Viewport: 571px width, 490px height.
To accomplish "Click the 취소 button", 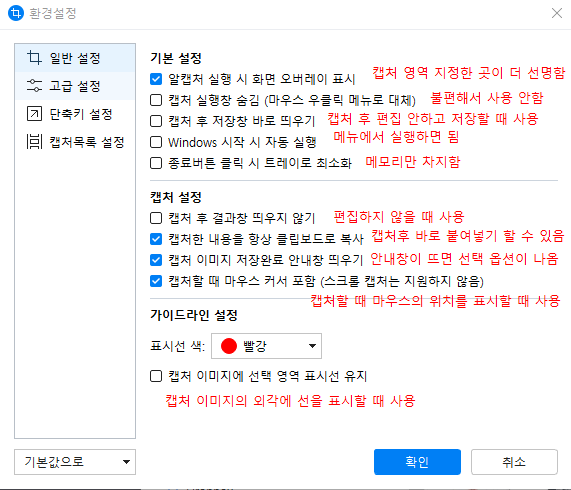I will [x=514, y=462].
